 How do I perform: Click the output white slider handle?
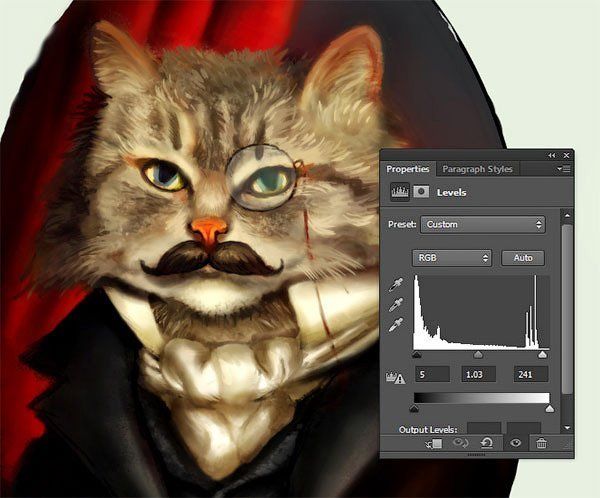point(549,409)
